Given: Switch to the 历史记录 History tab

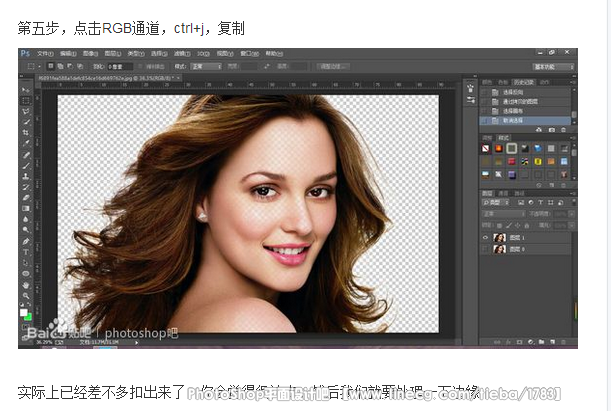Looking at the screenshot, I should (x=524, y=82).
